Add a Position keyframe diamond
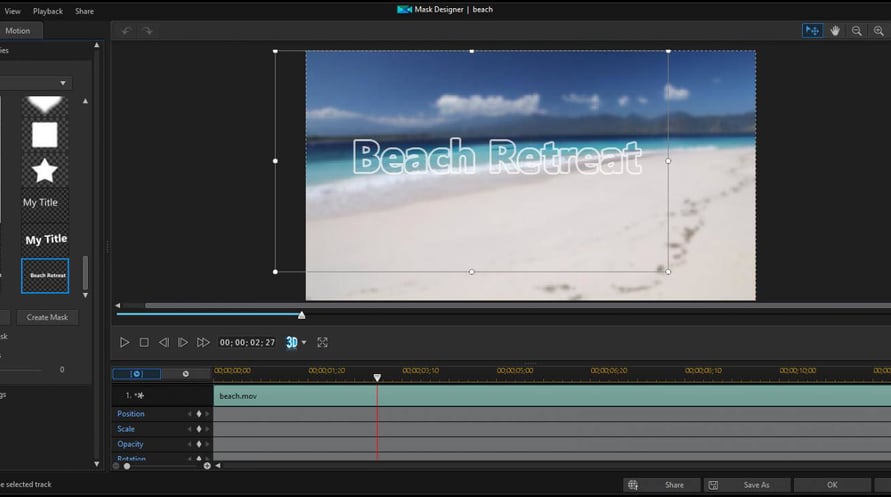Image resolution: width=891 pixels, height=497 pixels. coord(199,414)
